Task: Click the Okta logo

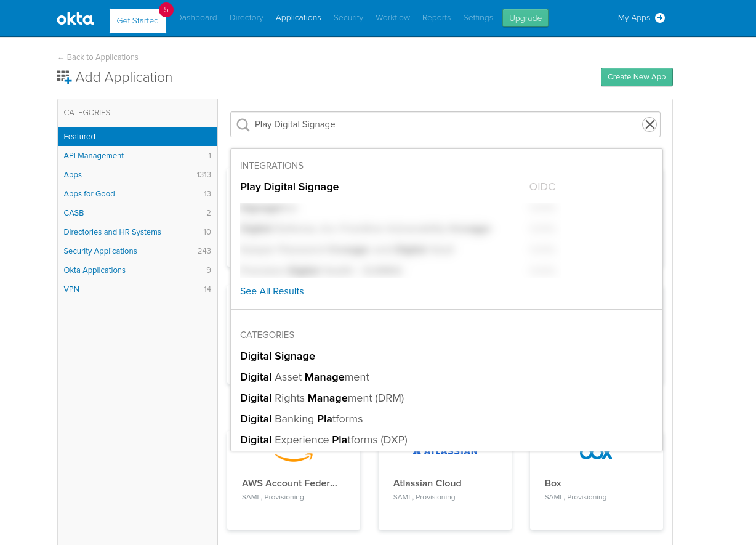Action: [75, 18]
